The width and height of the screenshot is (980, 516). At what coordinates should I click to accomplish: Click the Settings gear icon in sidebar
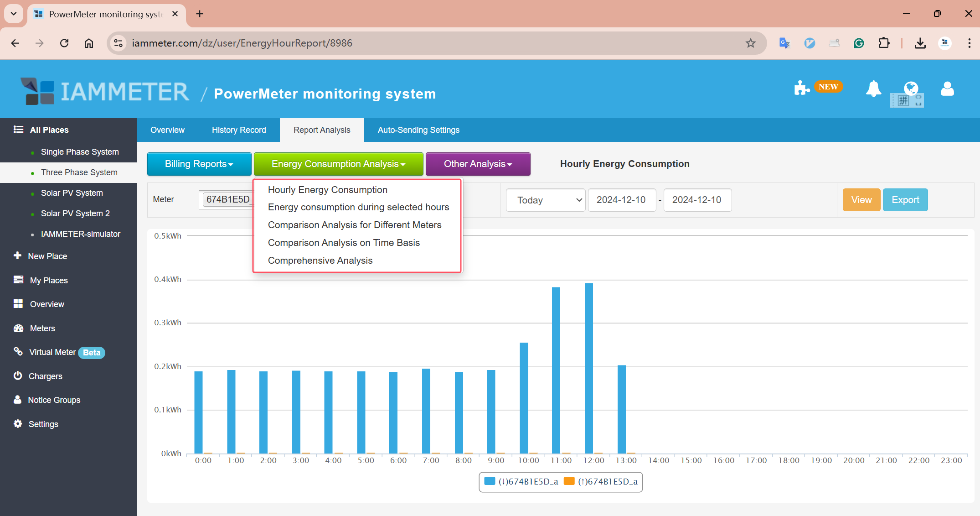18,423
